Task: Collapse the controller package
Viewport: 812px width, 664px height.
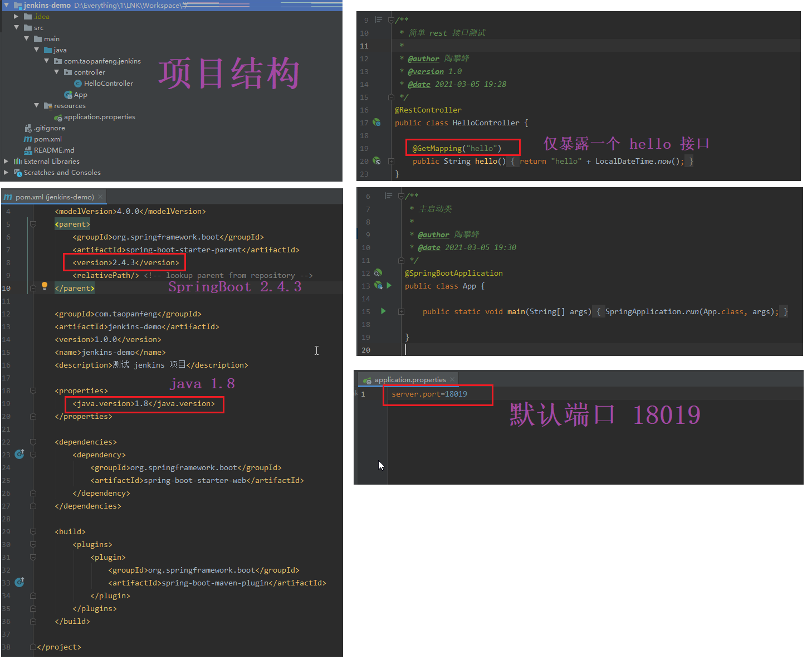Action: (x=56, y=72)
